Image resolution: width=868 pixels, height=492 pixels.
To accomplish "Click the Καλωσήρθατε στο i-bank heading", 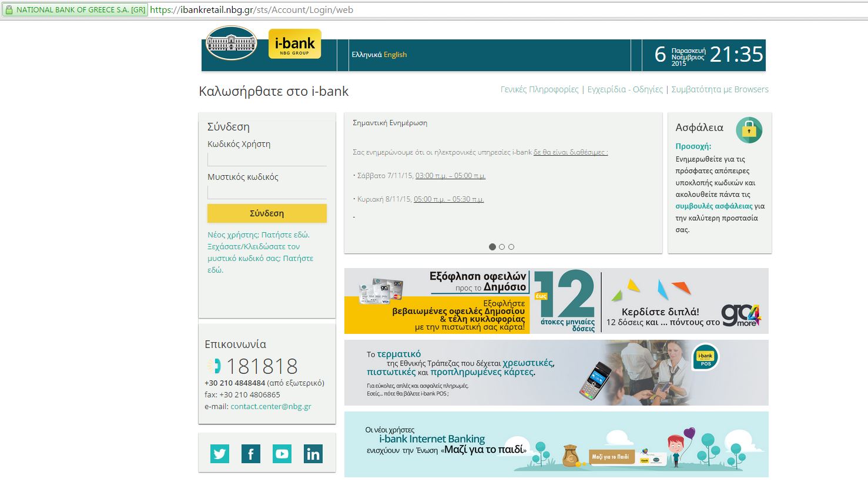I will 274,91.
